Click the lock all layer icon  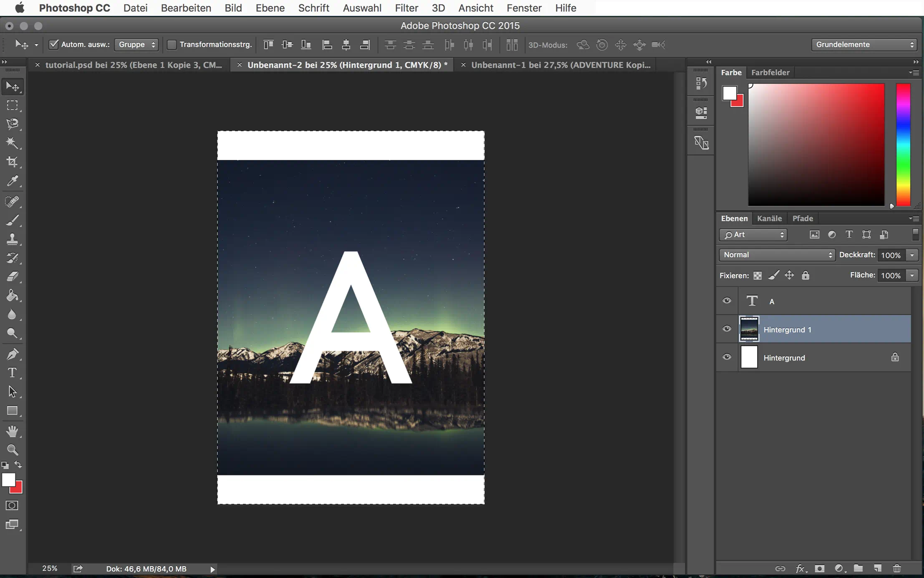(x=805, y=276)
